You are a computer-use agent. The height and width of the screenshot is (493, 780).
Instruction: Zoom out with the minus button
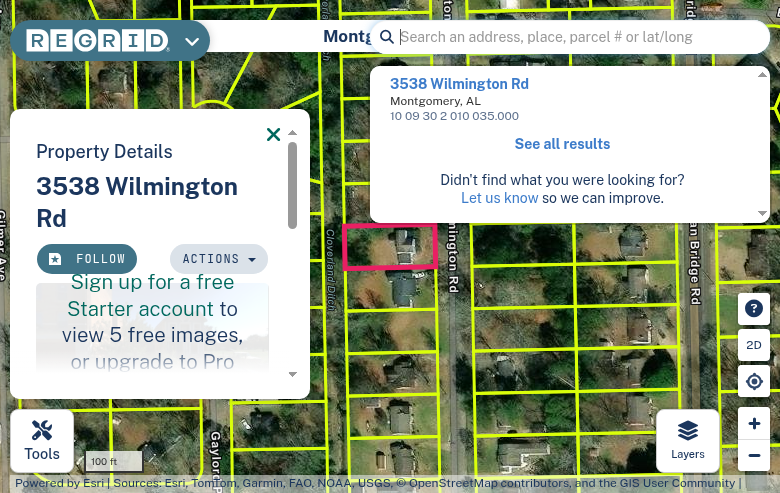click(x=754, y=455)
